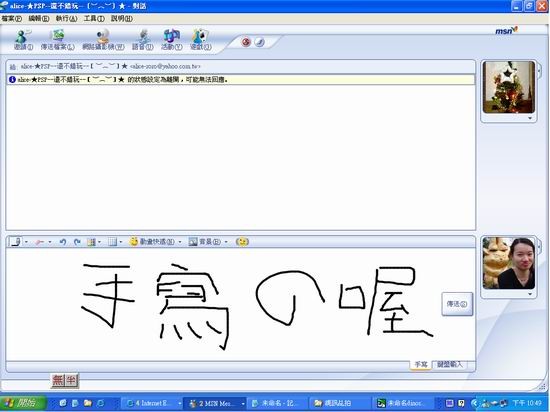Toggle the IME half-width (半) indicator
This screenshot has height=412, width=550.
tap(71, 380)
